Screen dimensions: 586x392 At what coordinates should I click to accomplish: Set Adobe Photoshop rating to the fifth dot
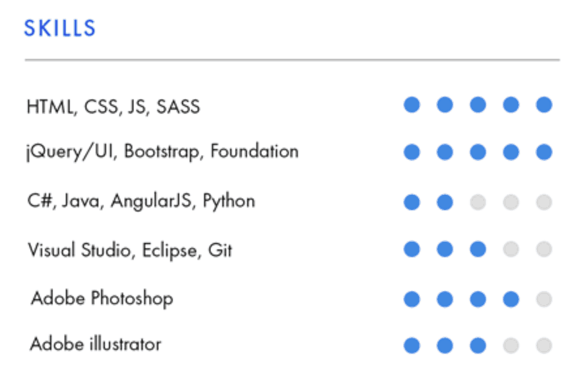pos(544,299)
